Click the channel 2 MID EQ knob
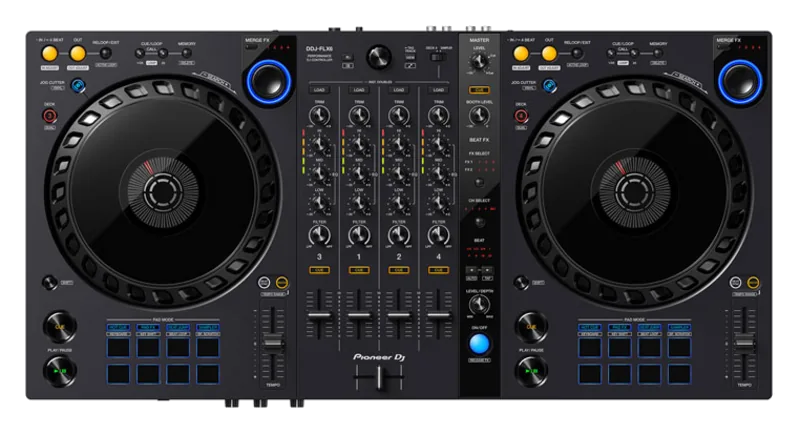 click(398, 174)
